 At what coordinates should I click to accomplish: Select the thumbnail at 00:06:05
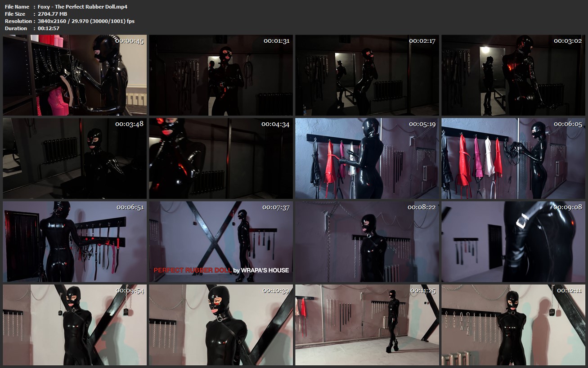(x=513, y=158)
